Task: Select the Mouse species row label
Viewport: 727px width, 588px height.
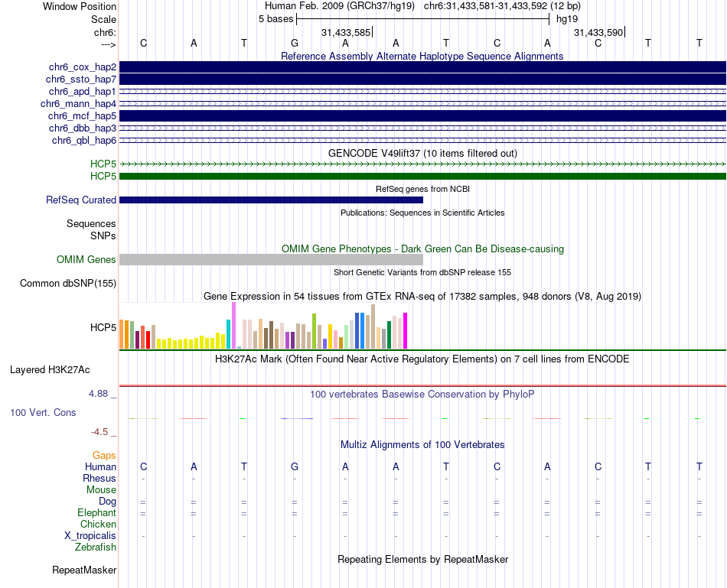Action: pos(101,490)
